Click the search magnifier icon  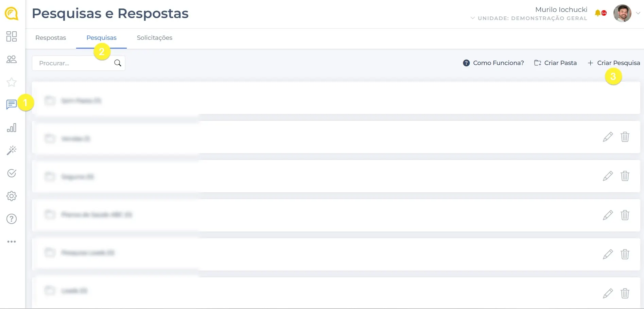click(118, 63)
